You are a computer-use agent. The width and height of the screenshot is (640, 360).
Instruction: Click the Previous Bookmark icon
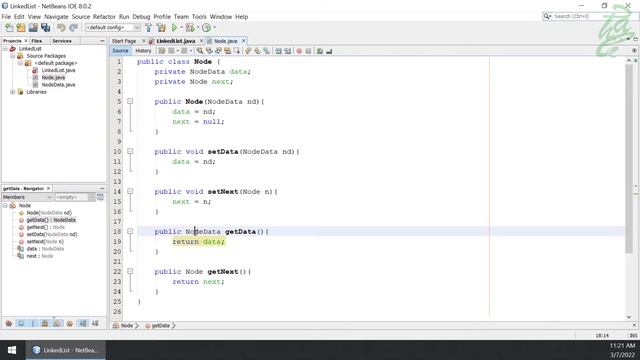[248, 51]
